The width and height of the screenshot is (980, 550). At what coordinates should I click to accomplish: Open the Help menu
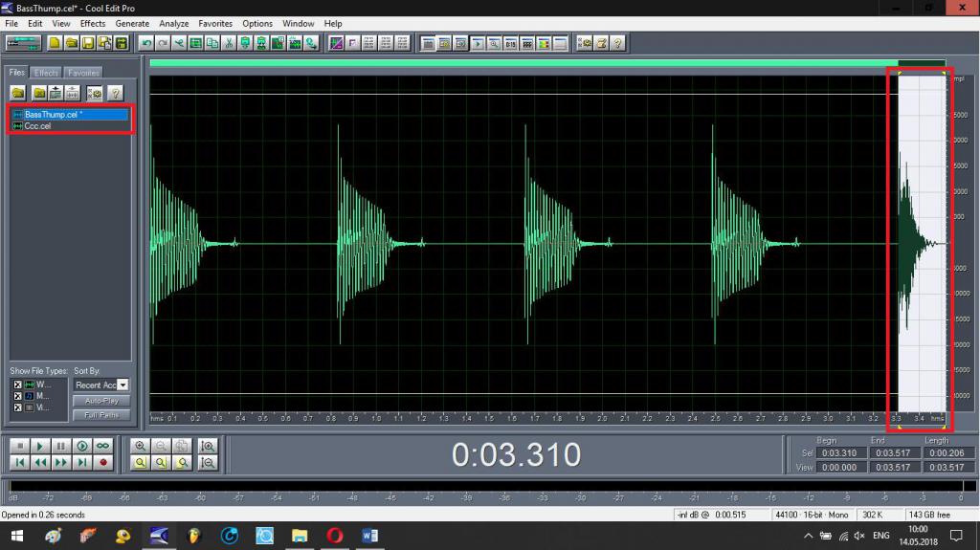click(332, 24)
